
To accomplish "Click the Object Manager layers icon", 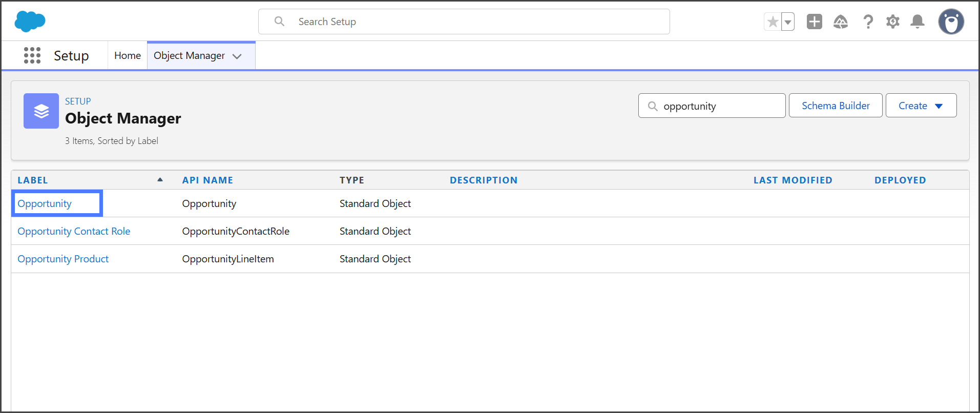I will pyautogui.click(x=41, y=111).
